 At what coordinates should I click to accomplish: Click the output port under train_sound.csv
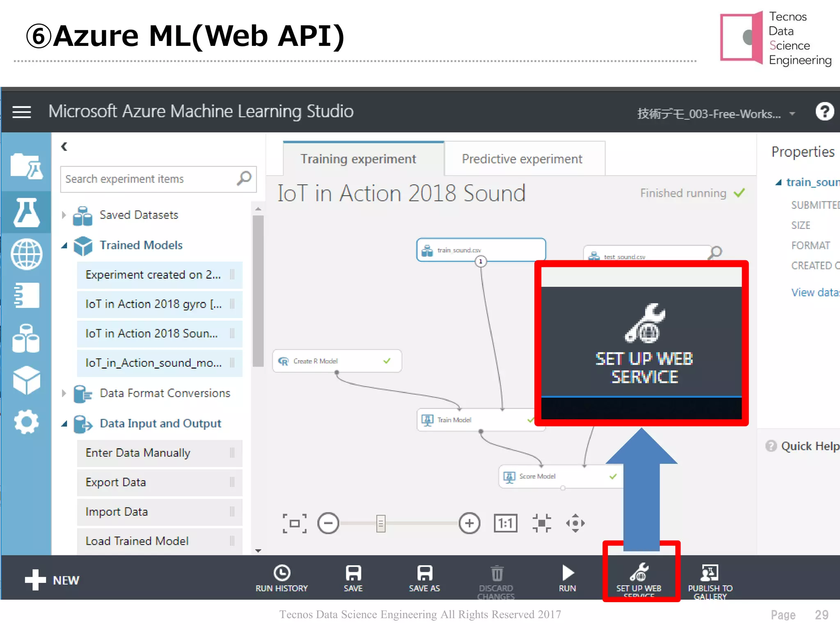(481, 261)
